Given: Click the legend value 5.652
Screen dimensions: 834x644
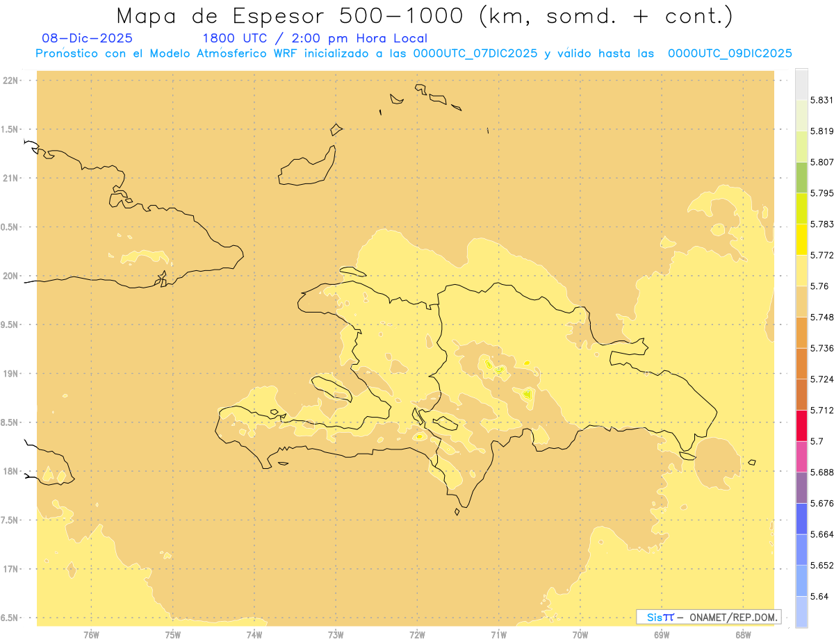Looking at the screenshot, I should 822,565.
